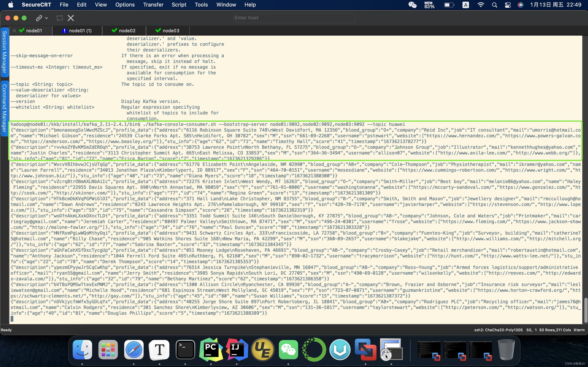Click the terminal cursor block

[12, 319]
